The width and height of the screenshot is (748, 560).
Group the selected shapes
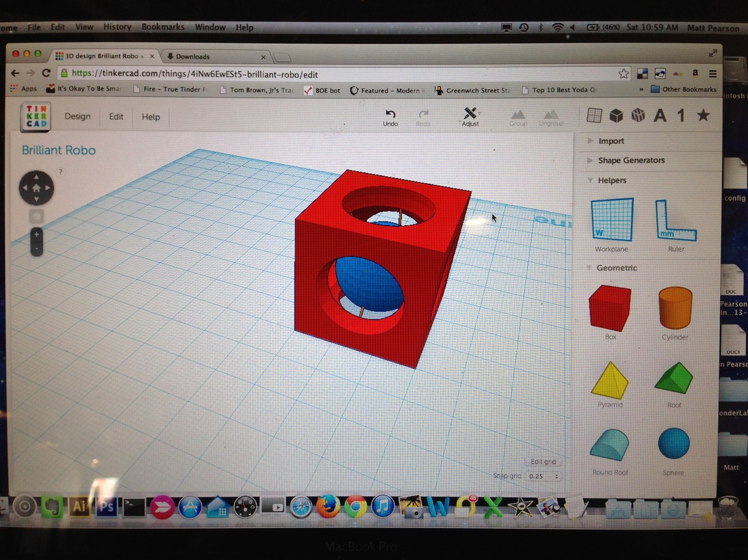click(x=518, y=118)
